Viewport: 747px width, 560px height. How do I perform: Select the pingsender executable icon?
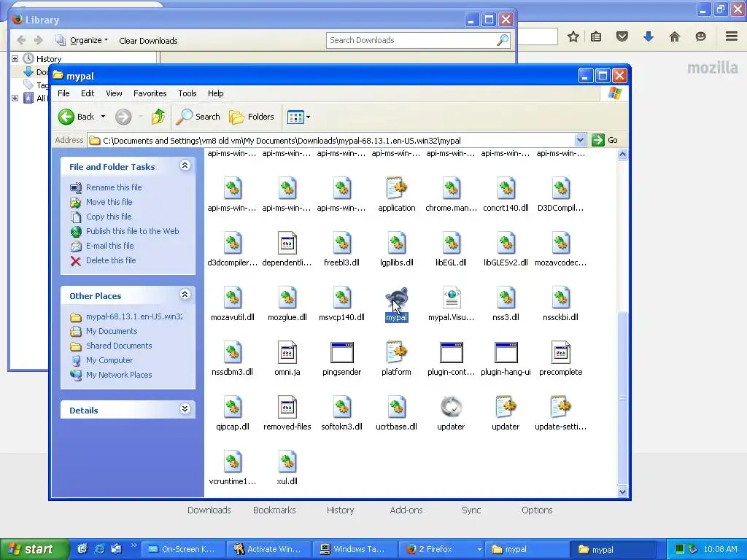point(341,353)
